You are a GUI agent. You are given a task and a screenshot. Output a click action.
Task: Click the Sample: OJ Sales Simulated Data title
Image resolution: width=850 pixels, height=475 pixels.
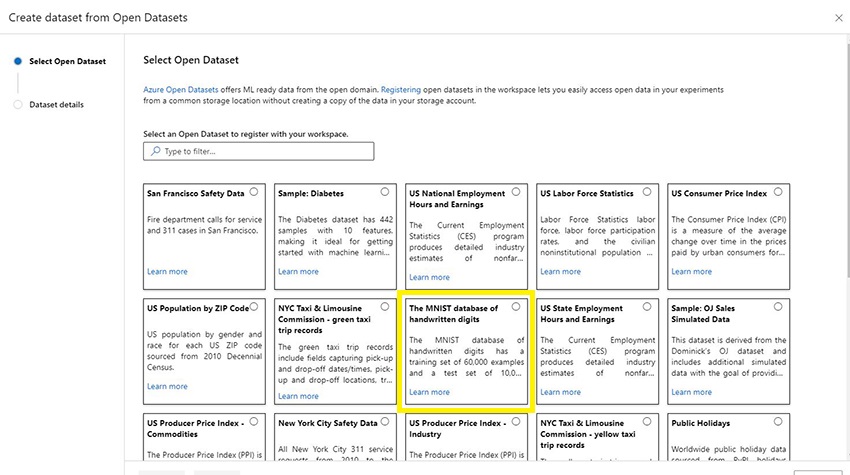point(703,314)
